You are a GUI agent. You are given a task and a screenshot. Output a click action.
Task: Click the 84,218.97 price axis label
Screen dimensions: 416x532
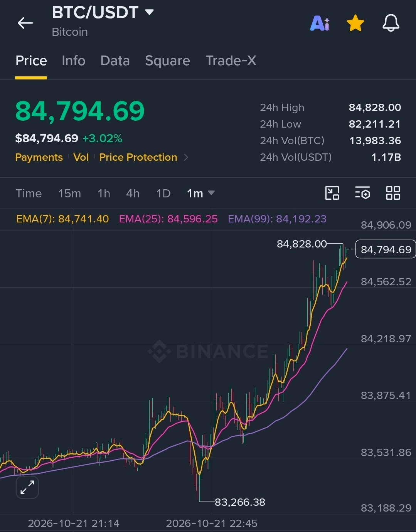click(386, 339)
